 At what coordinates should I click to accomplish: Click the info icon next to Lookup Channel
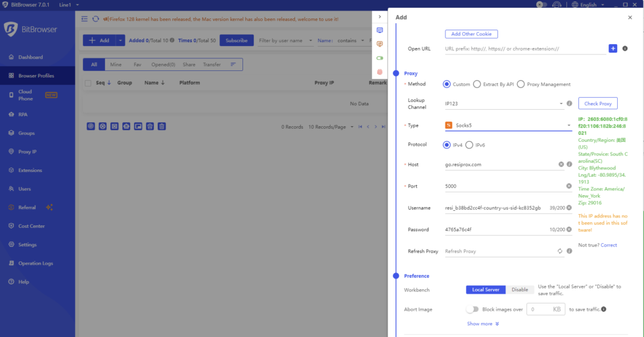click(569, 103)
